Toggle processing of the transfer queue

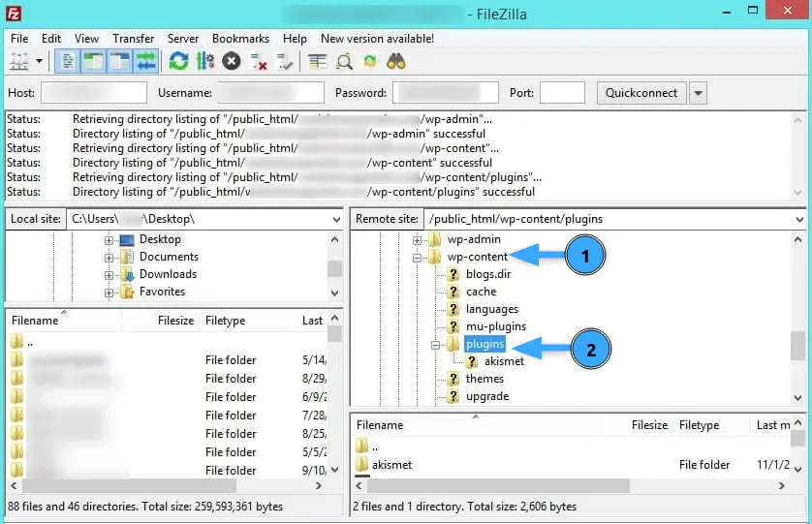coord(205,62)
